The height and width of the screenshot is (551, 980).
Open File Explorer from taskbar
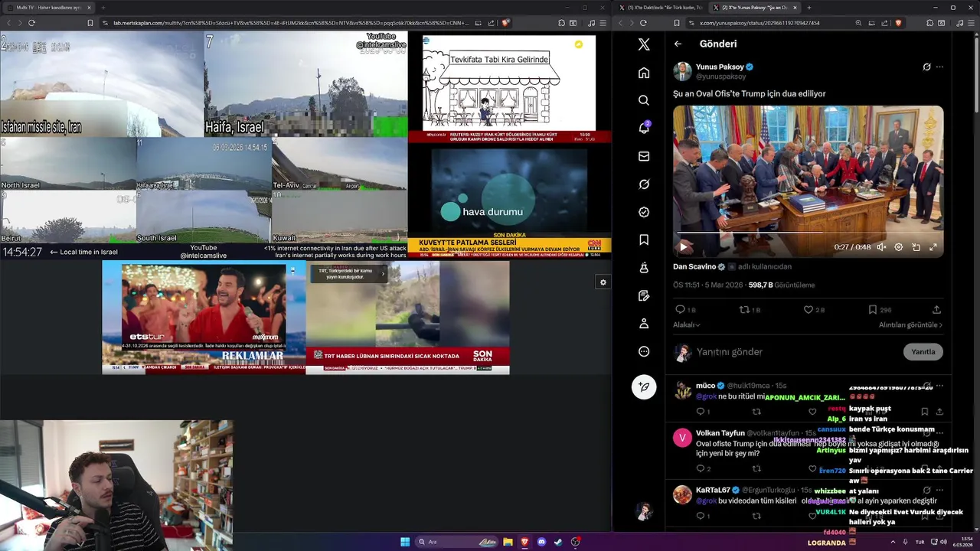tap(508, 542)
